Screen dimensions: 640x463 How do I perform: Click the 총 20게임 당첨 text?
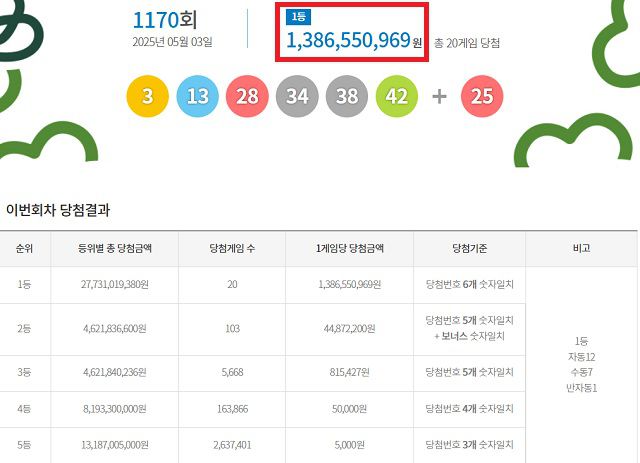pos(468,43)
